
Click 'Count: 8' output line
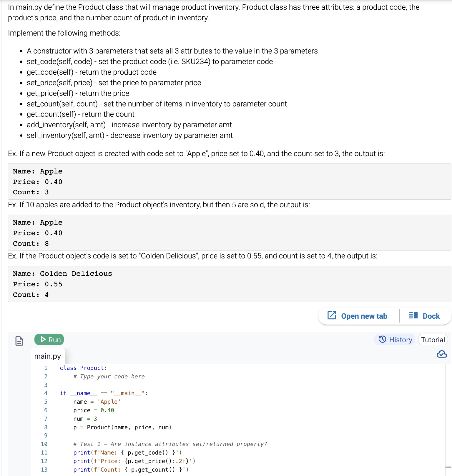(31, 243)
